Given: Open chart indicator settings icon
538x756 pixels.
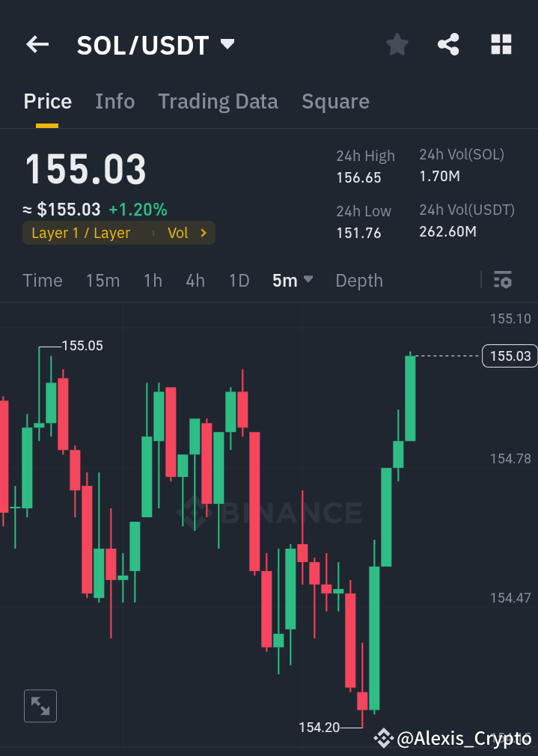Looking at the screenshot, I should 502,280.
